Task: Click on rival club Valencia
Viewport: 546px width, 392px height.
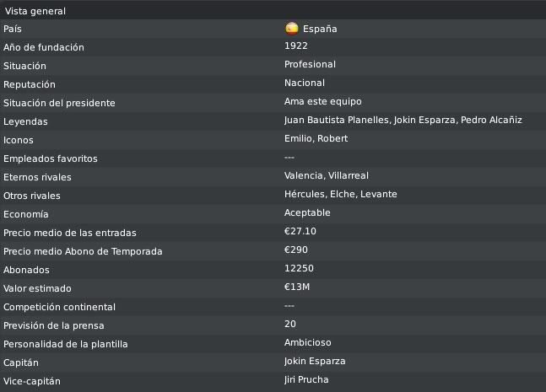Action: pyautogui.click(x=303, y=175)
